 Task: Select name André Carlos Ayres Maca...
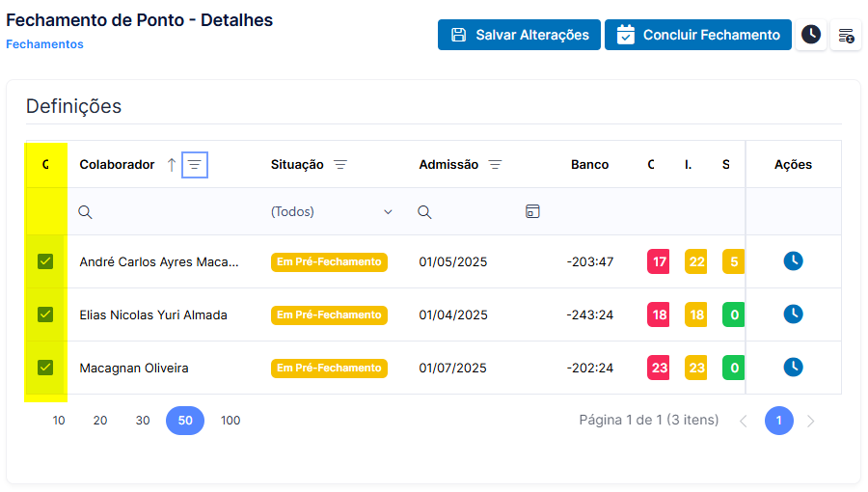(x=159, y=261)
